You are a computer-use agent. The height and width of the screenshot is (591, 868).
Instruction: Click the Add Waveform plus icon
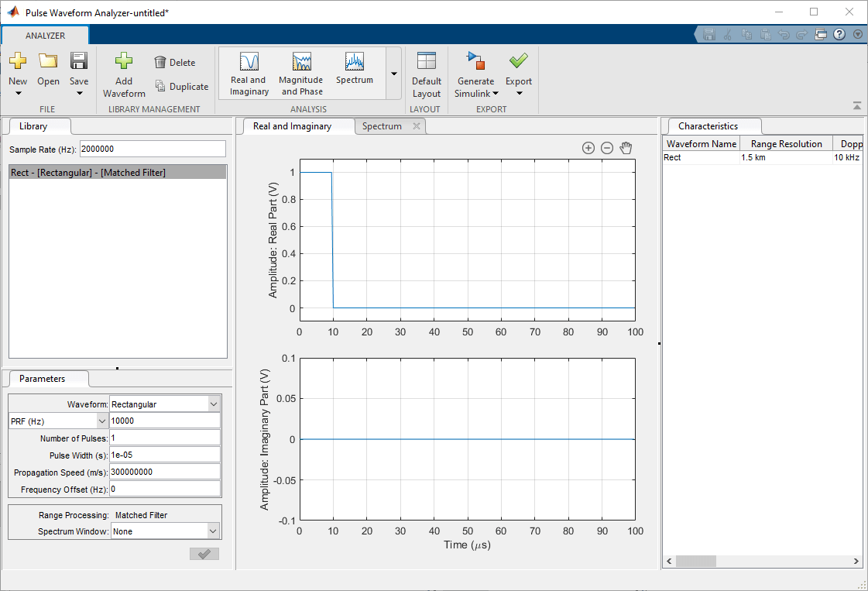pyautogui.click(x=124, y=62)
